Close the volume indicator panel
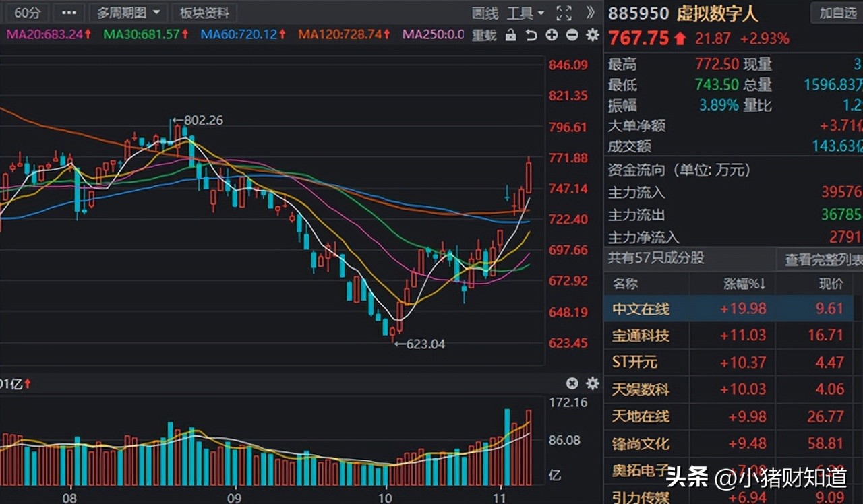 [x=572, y=383]
